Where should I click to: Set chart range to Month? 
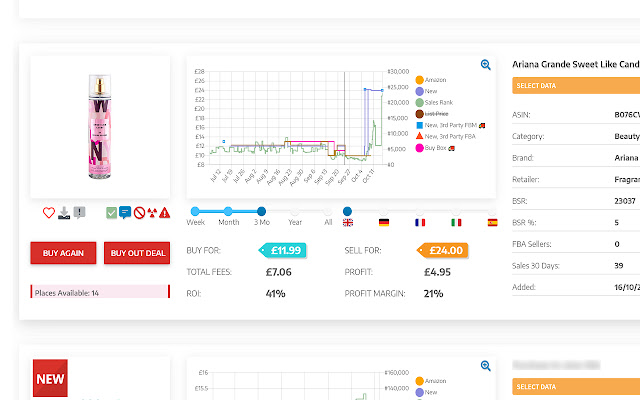(x=228, y=211)
